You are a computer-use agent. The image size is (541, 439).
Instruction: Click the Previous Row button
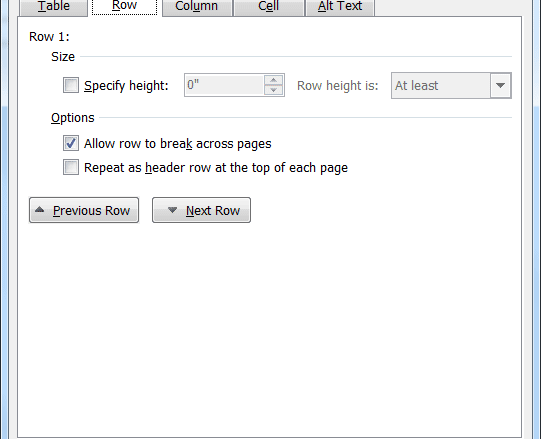click(84, 210)
